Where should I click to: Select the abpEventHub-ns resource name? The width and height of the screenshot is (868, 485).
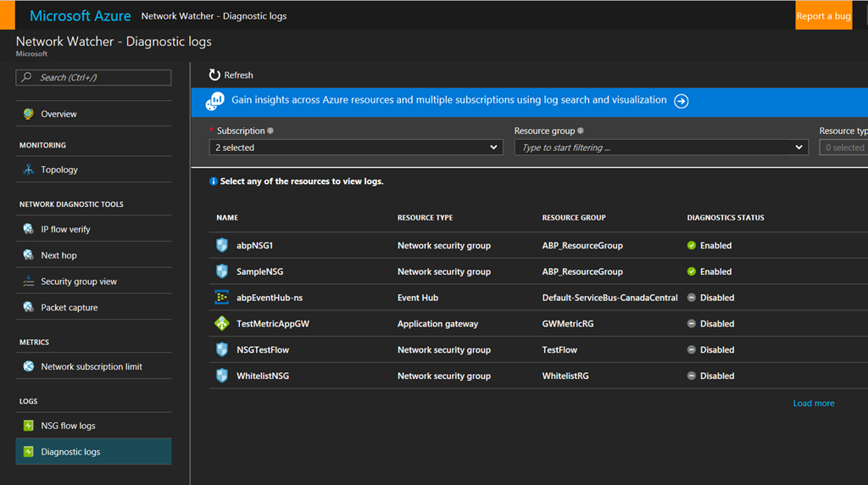tap(270, 298)
